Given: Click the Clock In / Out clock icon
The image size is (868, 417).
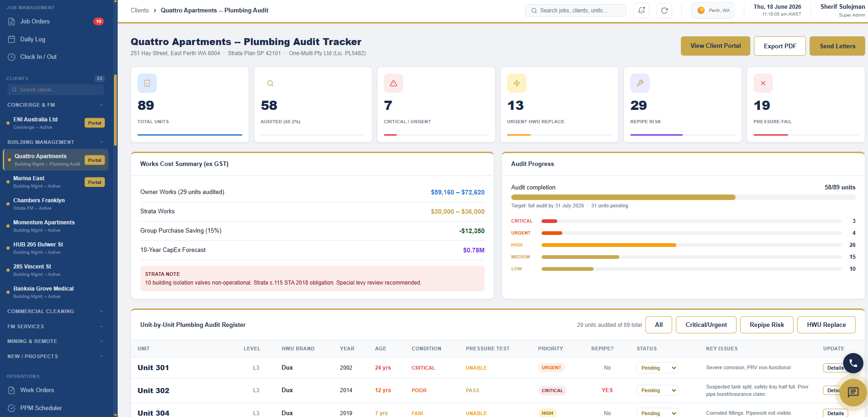Looking at the screenshot, I should 11,57.
